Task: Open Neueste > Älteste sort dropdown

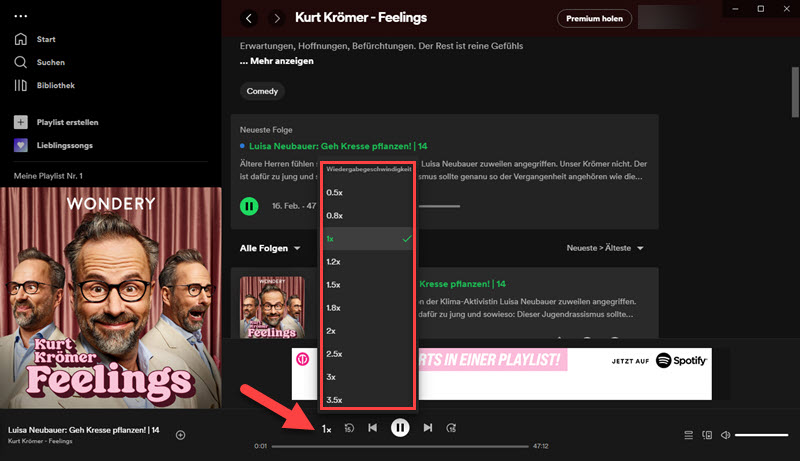Action: point(605,248)
